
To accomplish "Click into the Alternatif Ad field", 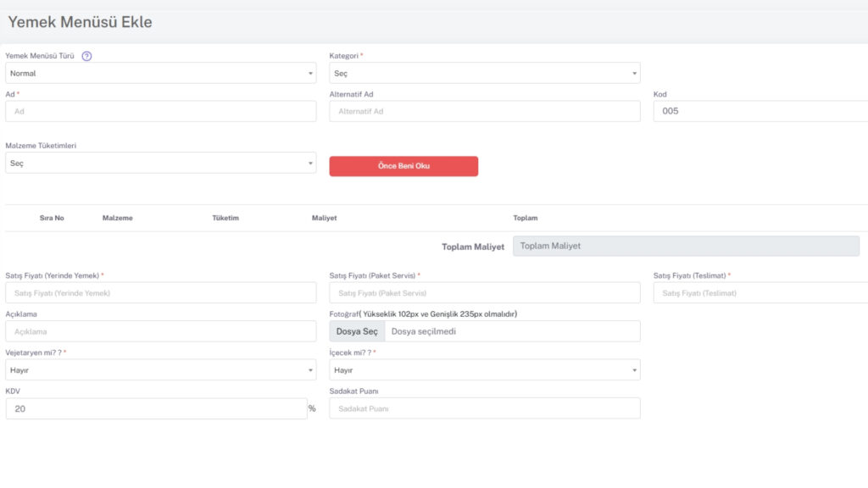I will 484,111.
